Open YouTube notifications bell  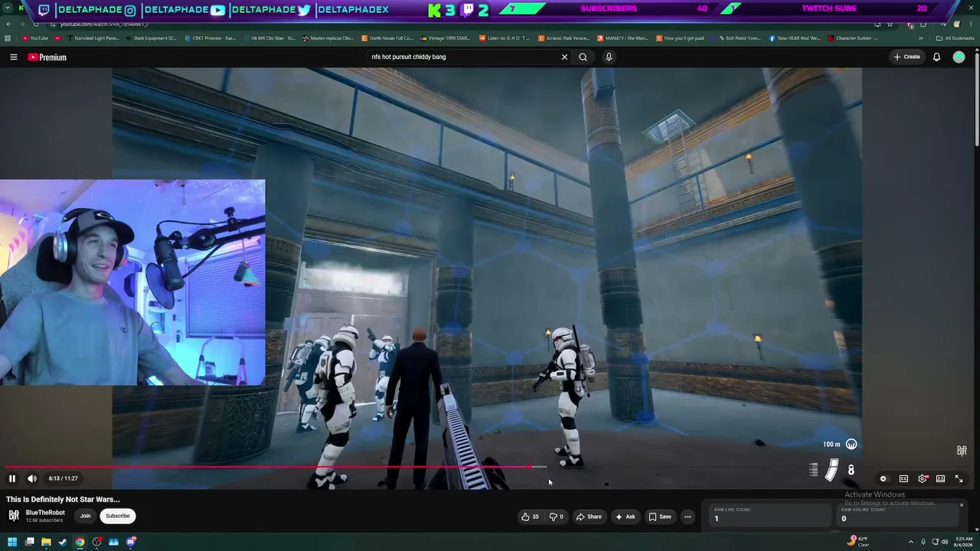tap(936, 57)
